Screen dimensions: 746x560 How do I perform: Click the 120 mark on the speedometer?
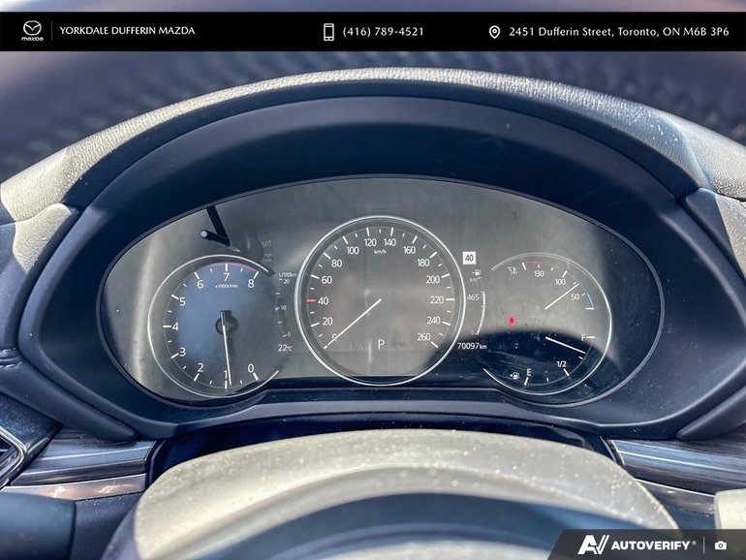point(369,243)
